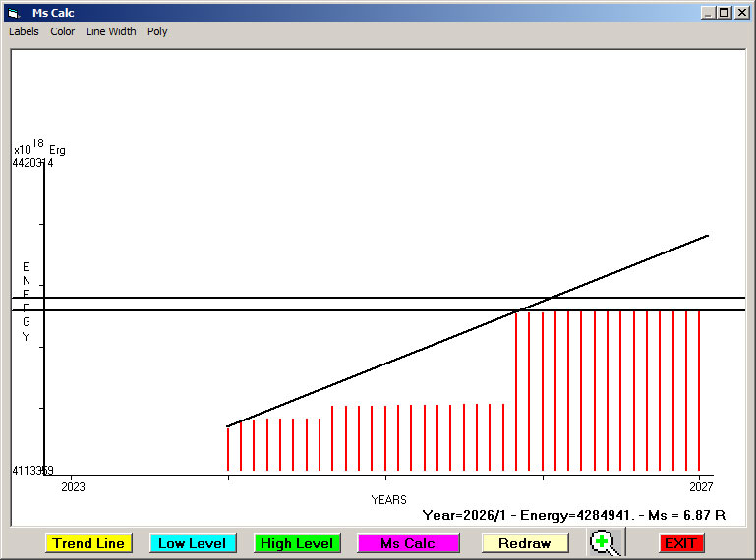756x560 pixels.
Task: Open the Labels menu
Action: [24, 31]
